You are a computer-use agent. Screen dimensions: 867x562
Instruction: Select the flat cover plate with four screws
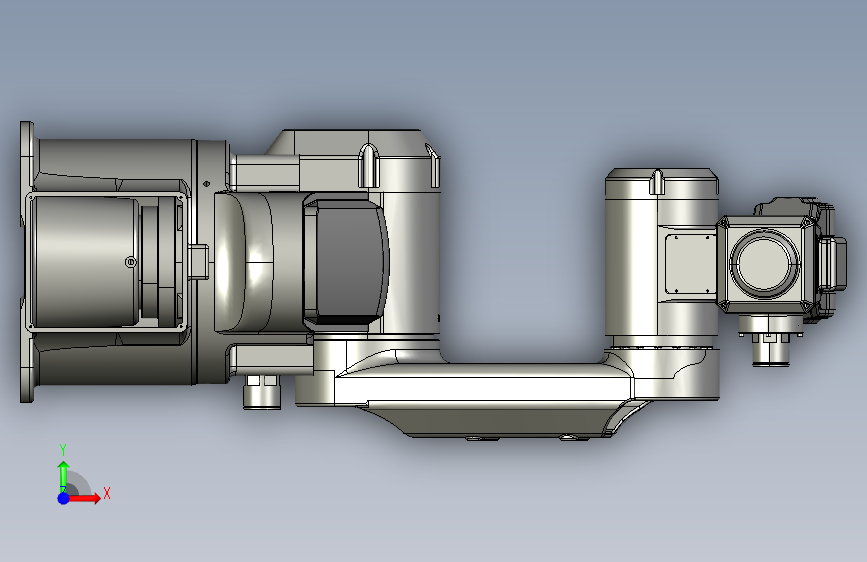[691, 264]
